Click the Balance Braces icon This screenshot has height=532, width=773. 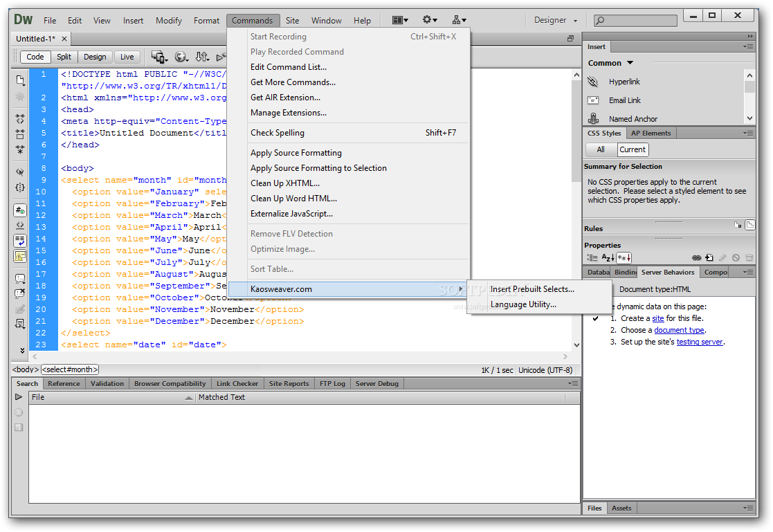coord(20,187)
